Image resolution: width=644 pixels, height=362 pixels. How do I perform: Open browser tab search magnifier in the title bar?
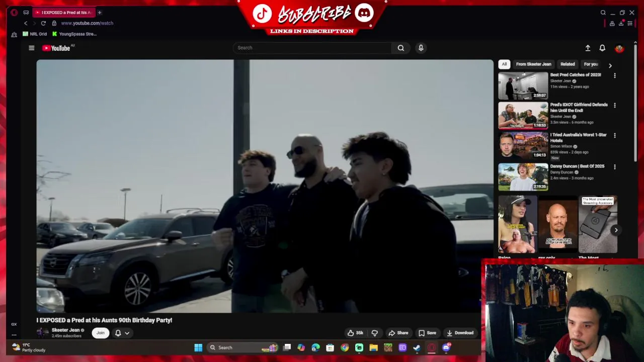(603, 13)
